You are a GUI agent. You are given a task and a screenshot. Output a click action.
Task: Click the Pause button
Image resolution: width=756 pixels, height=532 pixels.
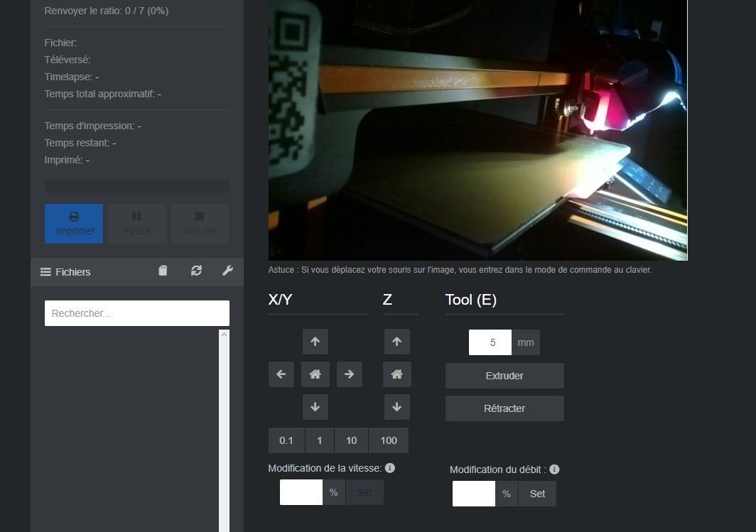tap(137, 224)
